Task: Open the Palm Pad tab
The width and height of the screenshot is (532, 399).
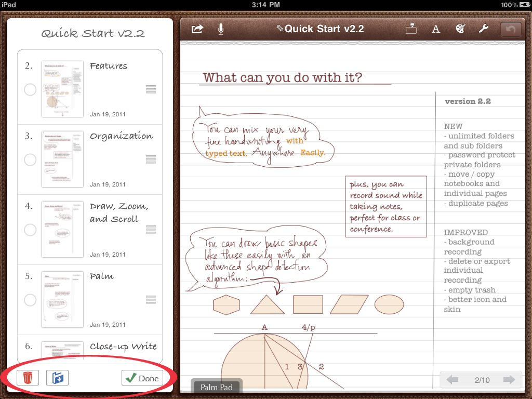Action: (217, 387)
